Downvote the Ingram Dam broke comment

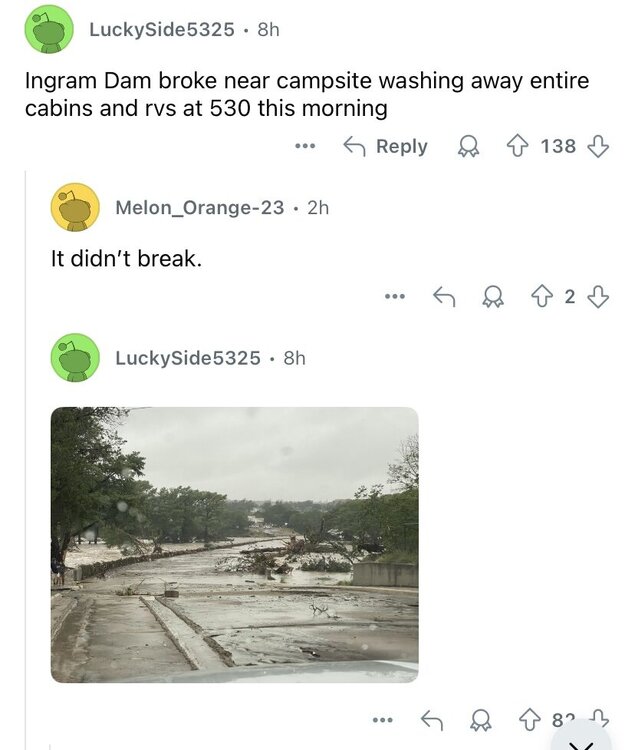click(598, 147)
